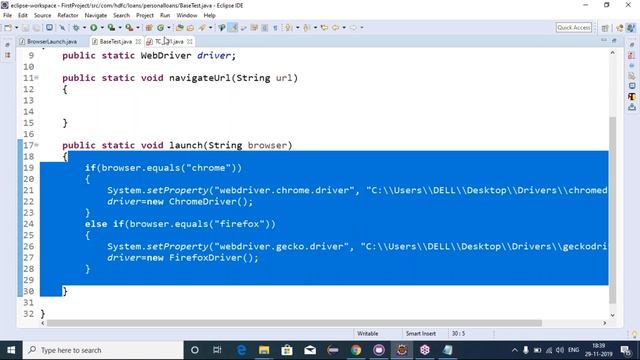Click the Windows Start button
Screen dimensions: 640x360
pyautogui.click(x=11, y=350)
